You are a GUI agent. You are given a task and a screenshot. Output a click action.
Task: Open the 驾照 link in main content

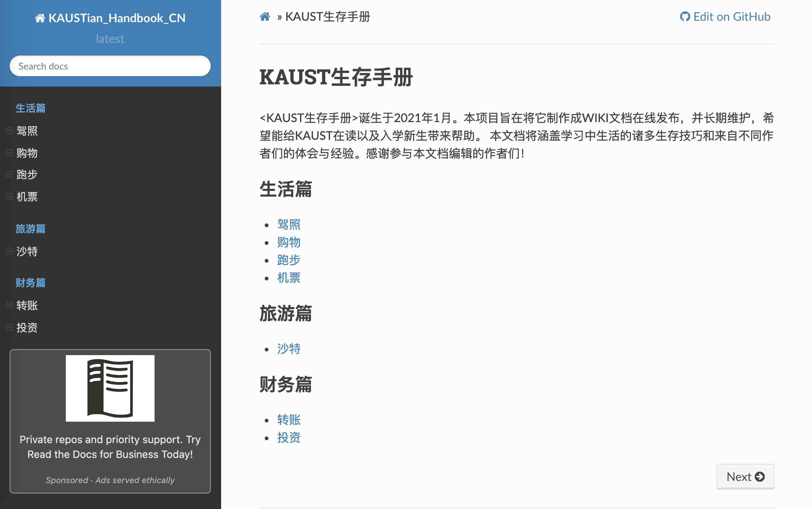(x=289, y=224)
